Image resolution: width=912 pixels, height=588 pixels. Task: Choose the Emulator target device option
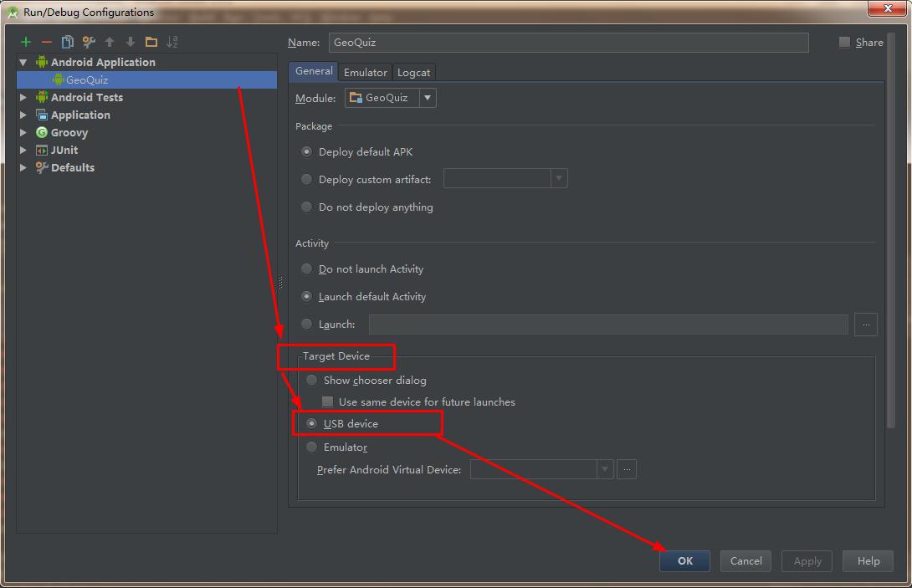[x=312, y=447]
